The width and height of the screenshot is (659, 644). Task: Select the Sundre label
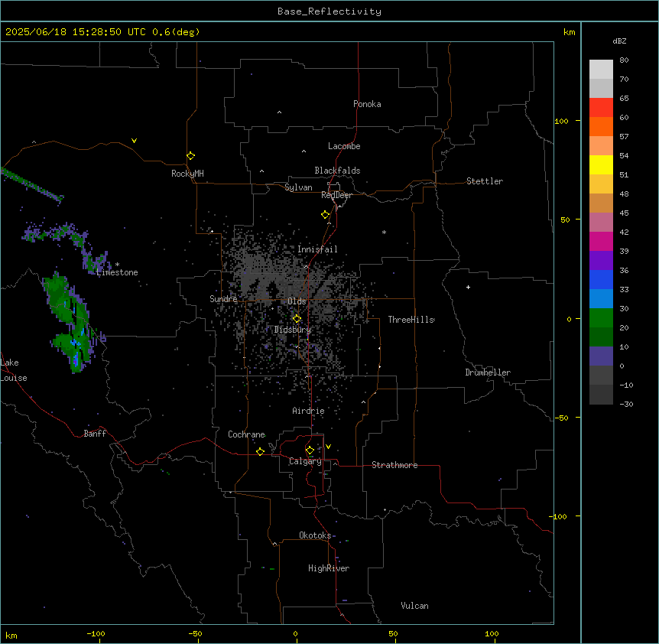223,299
